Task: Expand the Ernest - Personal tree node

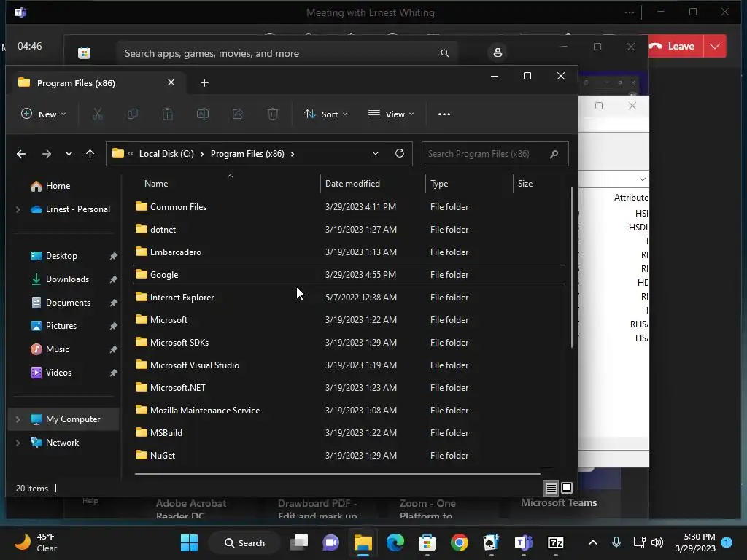Action: point(18,209)
